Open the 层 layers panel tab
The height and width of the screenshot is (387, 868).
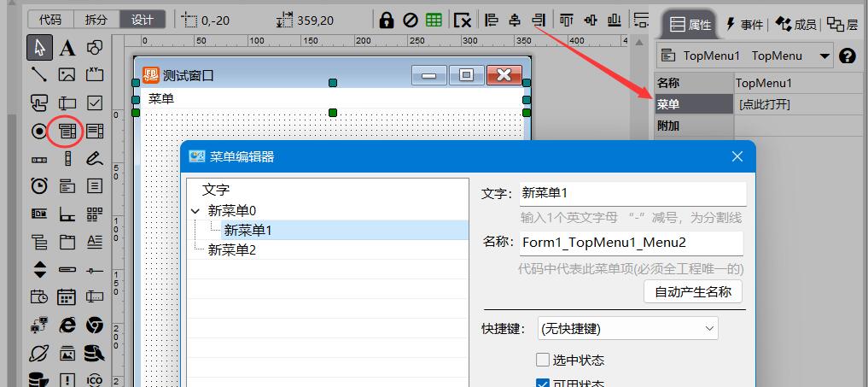(842, 25)
